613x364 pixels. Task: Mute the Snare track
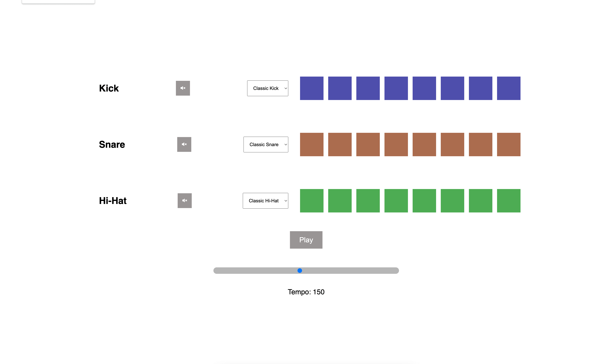184,144
